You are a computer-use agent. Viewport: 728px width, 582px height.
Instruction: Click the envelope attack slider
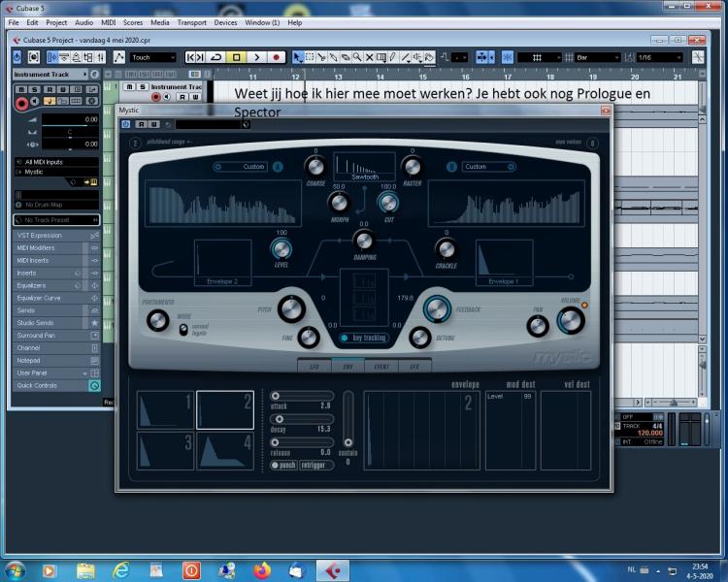coord(302,396)
